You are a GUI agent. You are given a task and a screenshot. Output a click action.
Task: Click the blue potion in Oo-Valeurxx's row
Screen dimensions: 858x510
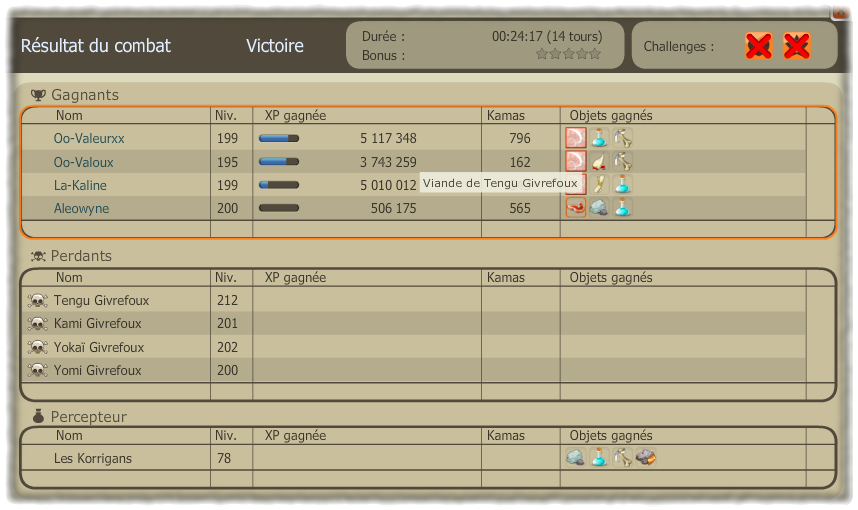click(599, 138)
